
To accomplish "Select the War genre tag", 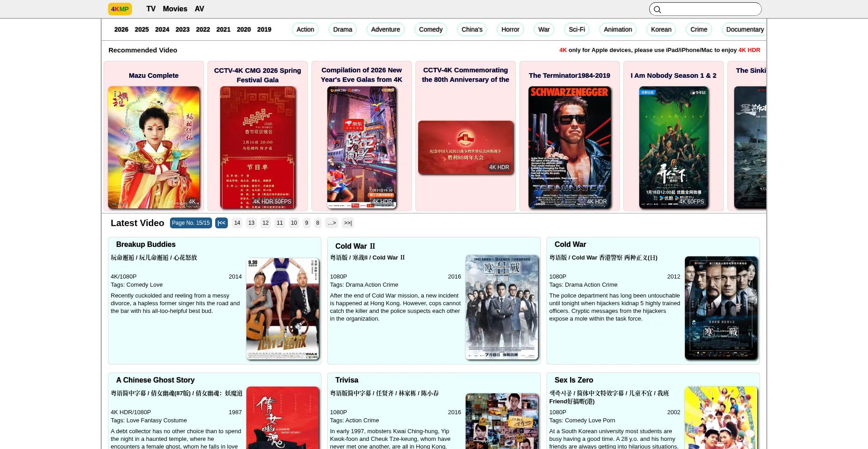I will coord(544,29).
